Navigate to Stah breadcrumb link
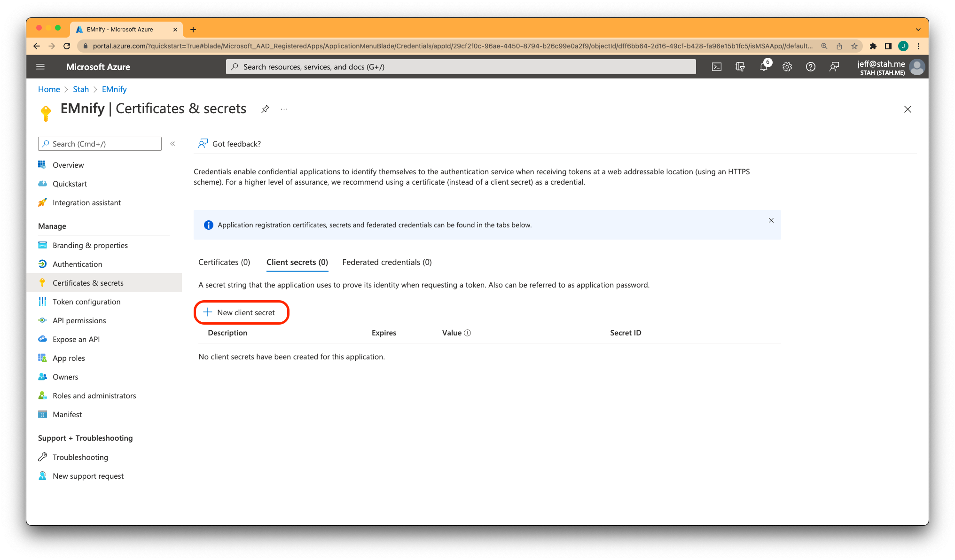The width and height of the screenshot is (955, 560). [x=81, y=89]
